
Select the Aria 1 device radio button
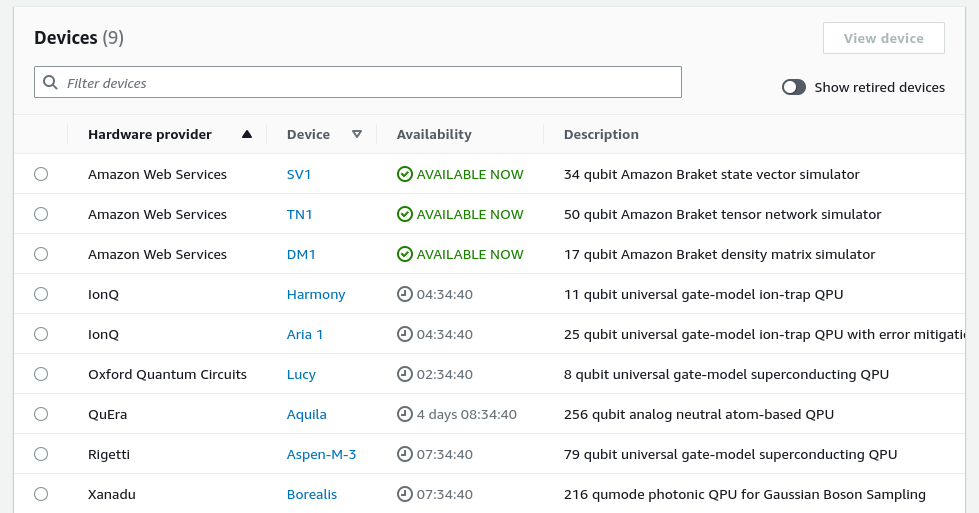(x=41, y=334)
